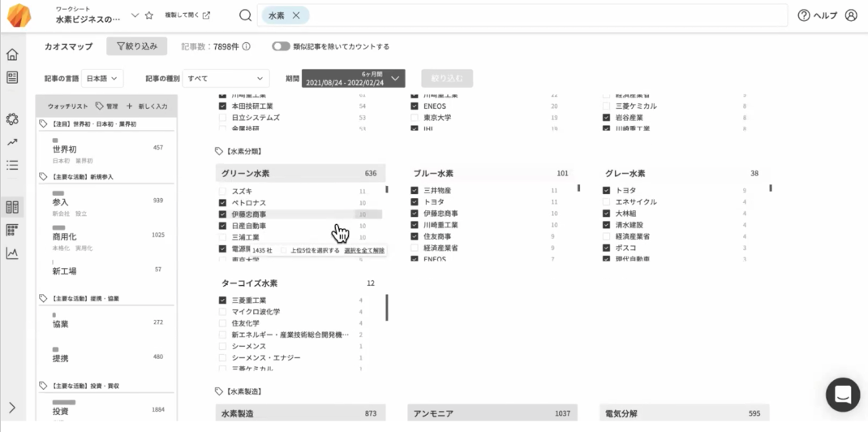Open the grid matrix sidebar icon
868x432 pixels.
pos(12,231)
